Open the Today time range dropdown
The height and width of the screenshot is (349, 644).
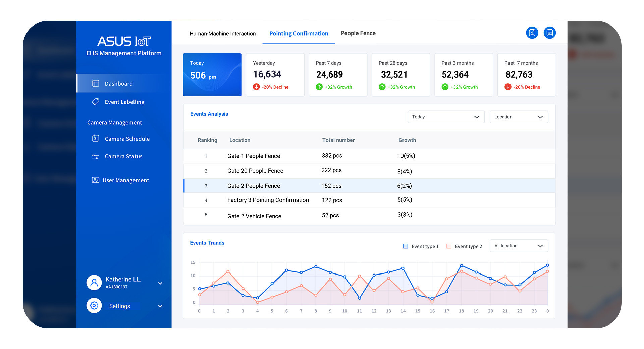point(446,117)
